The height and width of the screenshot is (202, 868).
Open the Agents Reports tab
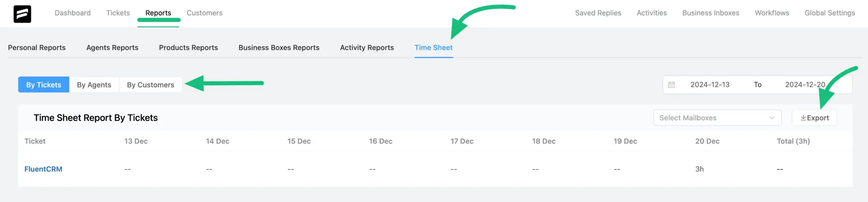pyautogui.click(x=112, y=48)
